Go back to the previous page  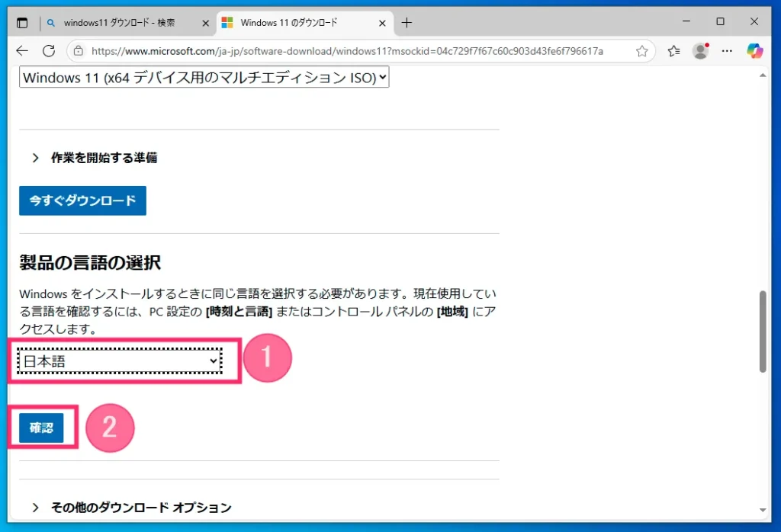(22, 51)
